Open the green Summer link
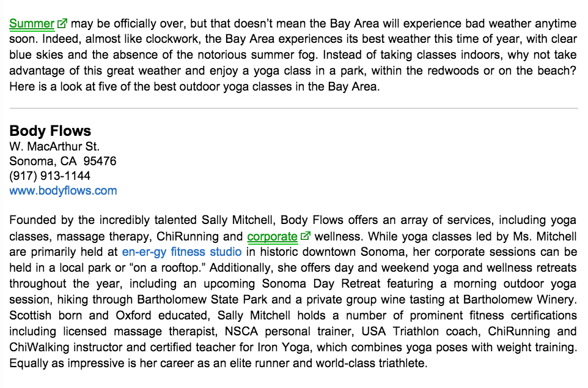588x388 pixels. 32,24
